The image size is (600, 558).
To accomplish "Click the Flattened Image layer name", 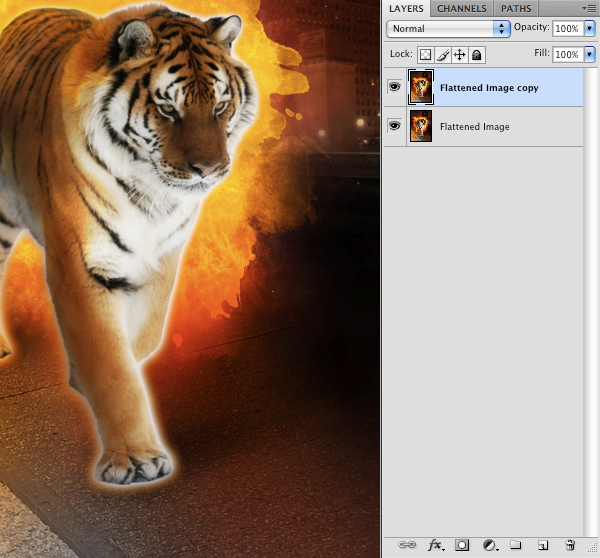I will coord(474,127).
